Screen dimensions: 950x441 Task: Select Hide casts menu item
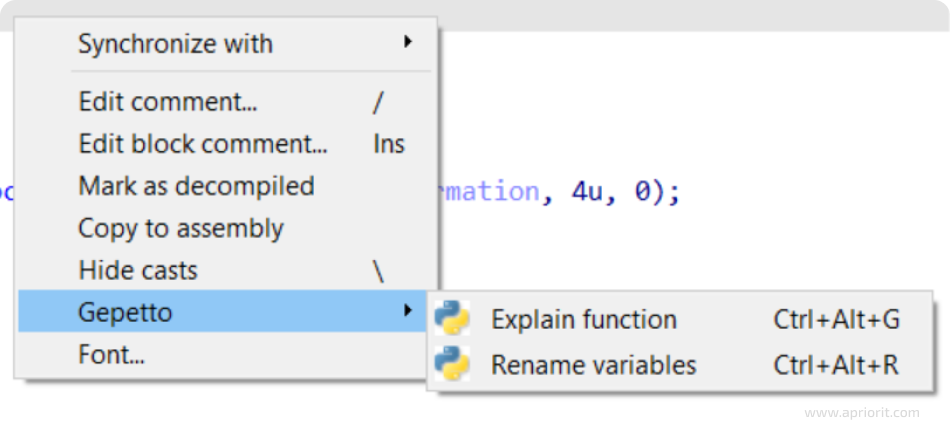(x=224, y=270)
